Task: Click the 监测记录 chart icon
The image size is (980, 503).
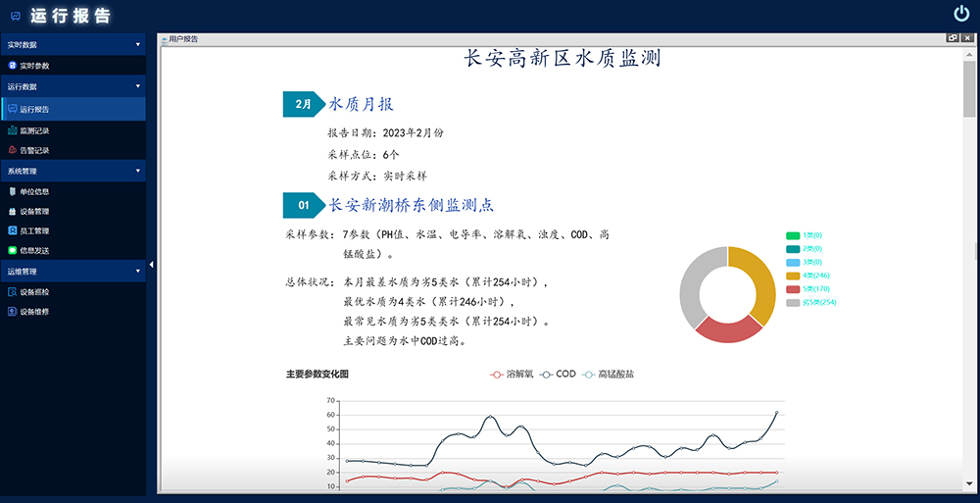Action: coord(13,130)
